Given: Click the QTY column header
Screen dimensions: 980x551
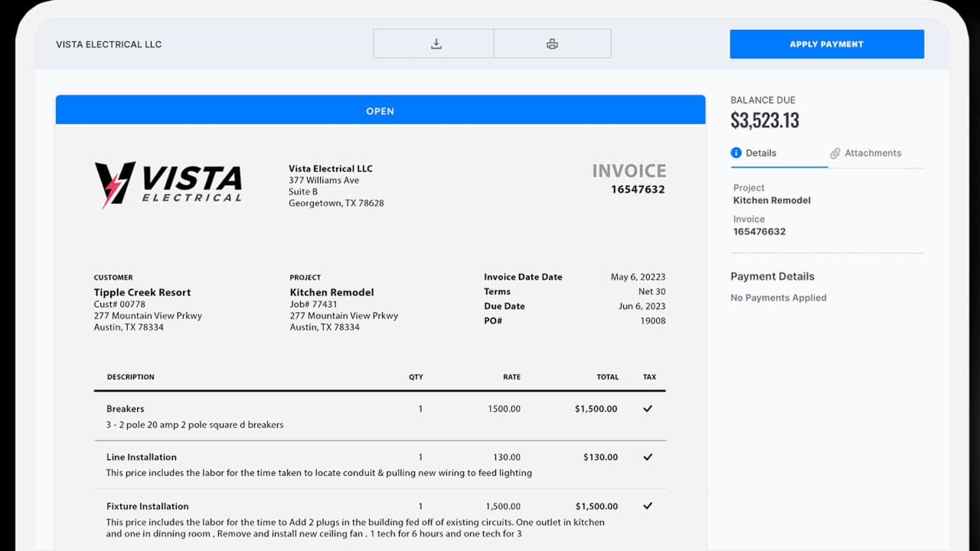Looking at the screenshot, I should click(x=416, y=377).
